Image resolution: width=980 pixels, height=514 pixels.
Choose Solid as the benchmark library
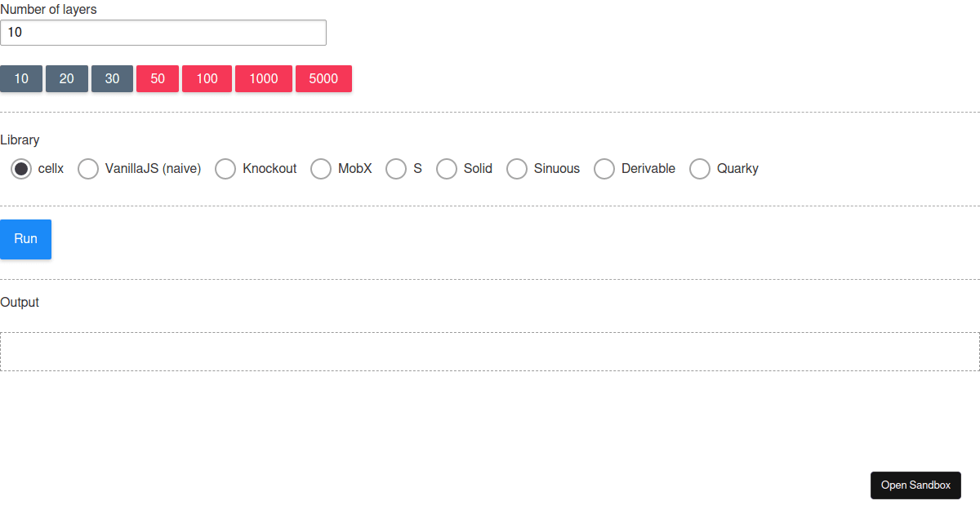(x=446, y=169)
